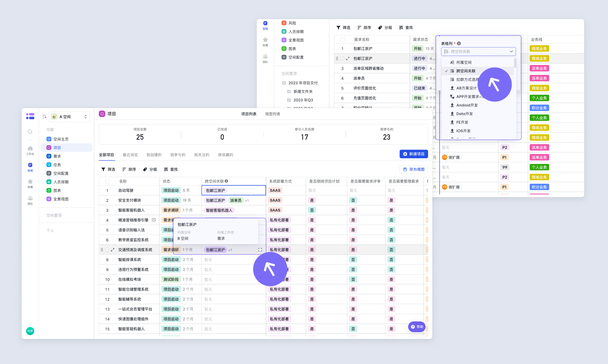
Task: Choose 所属空间 in the 表格列 dropdown list
Action: [478, 62]
